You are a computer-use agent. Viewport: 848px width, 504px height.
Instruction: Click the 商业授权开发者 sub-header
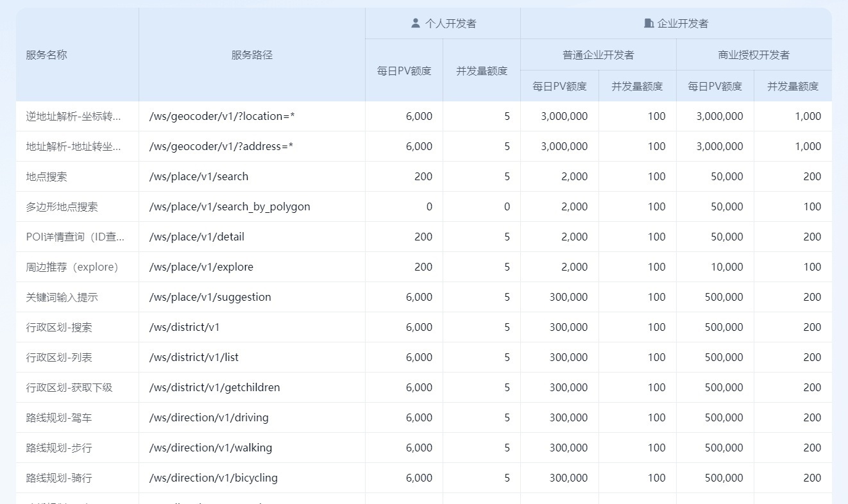point(754,55)
